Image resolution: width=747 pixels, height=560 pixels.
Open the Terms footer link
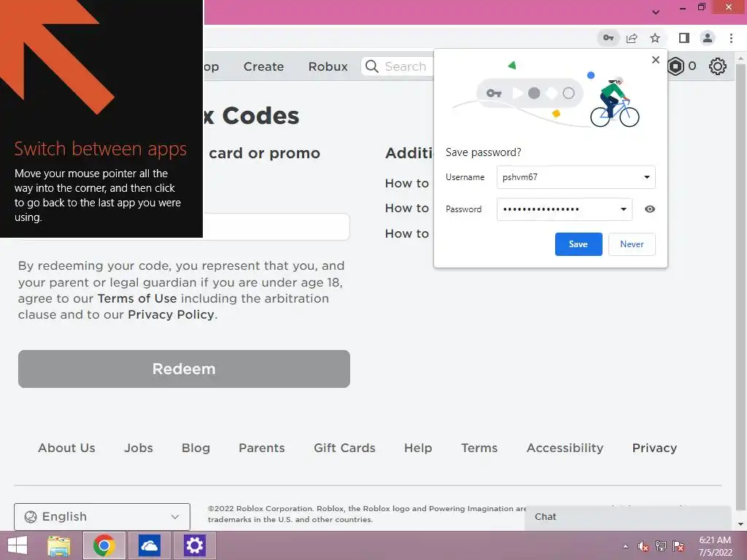tap(479, 448)
